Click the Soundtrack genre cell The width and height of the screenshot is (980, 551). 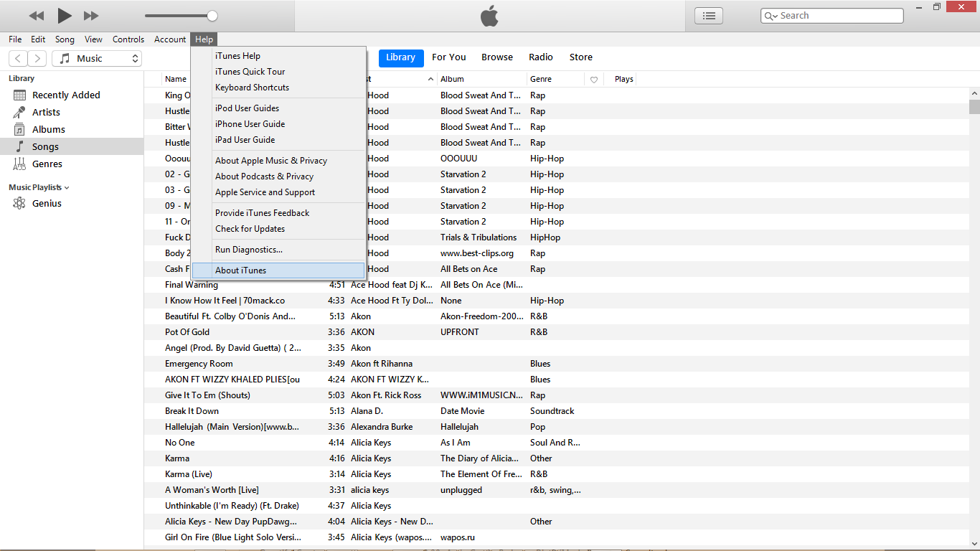point(552,411)
